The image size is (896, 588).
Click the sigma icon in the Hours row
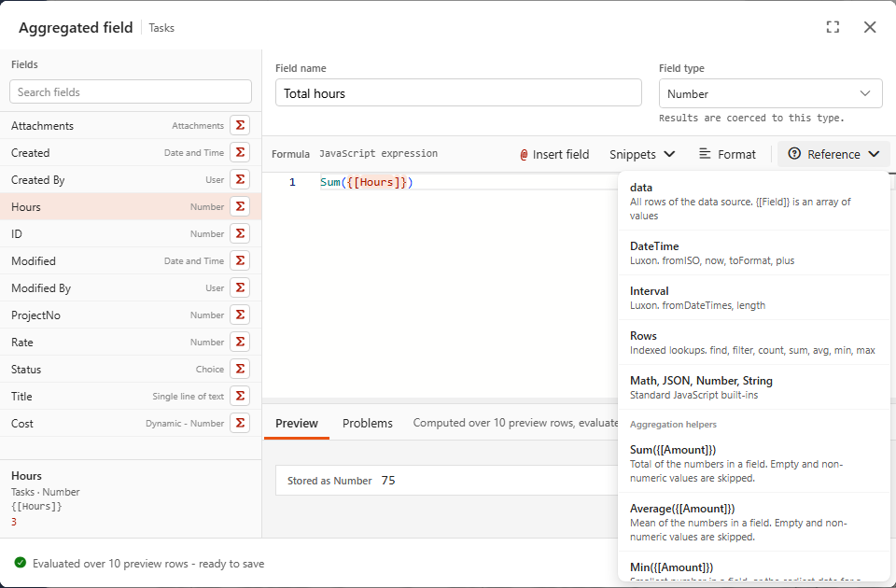click(x=240, y=206)
